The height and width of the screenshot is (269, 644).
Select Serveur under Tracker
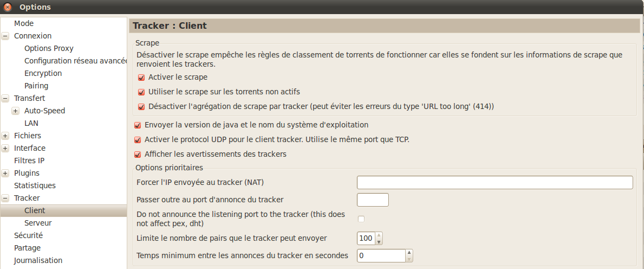[x=38, y=223]
